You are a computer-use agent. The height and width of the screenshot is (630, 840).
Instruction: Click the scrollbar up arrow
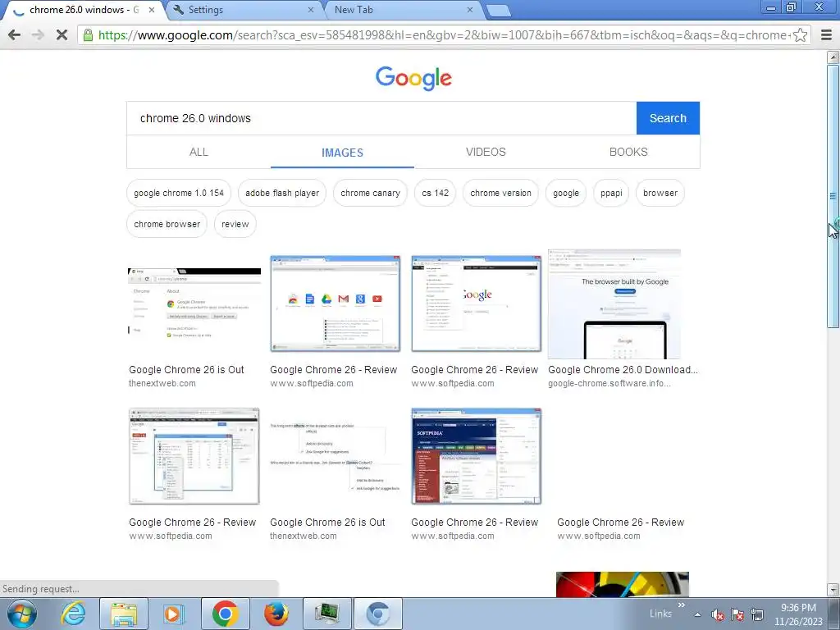[833, 57]
